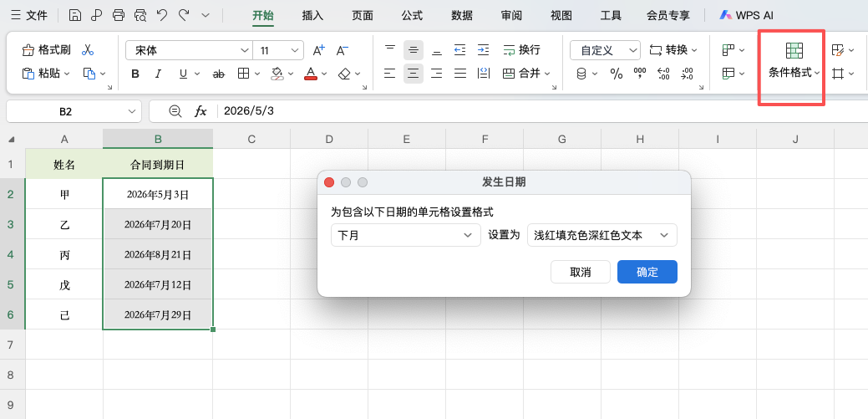Viewport: 868px width, 419px height.
Task: Select Align Left icon
Action: 390,73
